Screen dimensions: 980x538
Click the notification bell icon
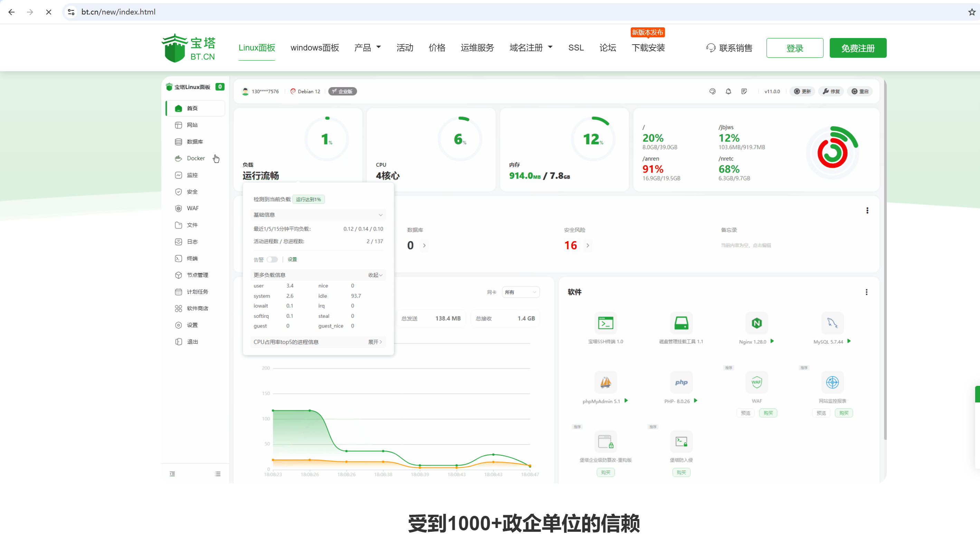(728, 91)
